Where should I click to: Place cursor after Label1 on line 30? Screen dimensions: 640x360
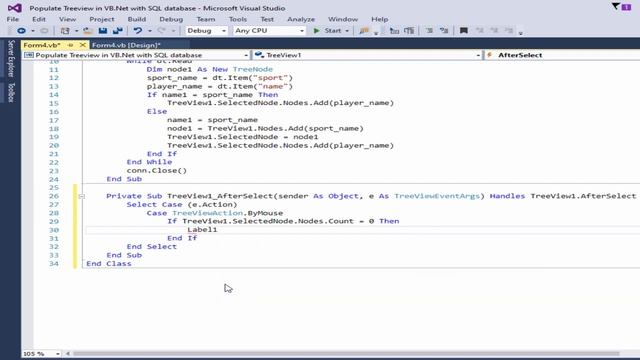click(218, 229)
